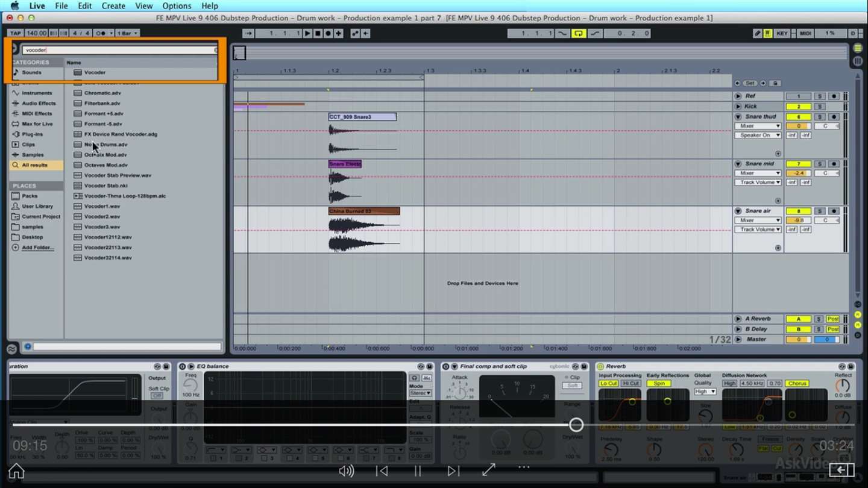Open the Audio Effects category
868x488 pixels.
click(39, 103)
